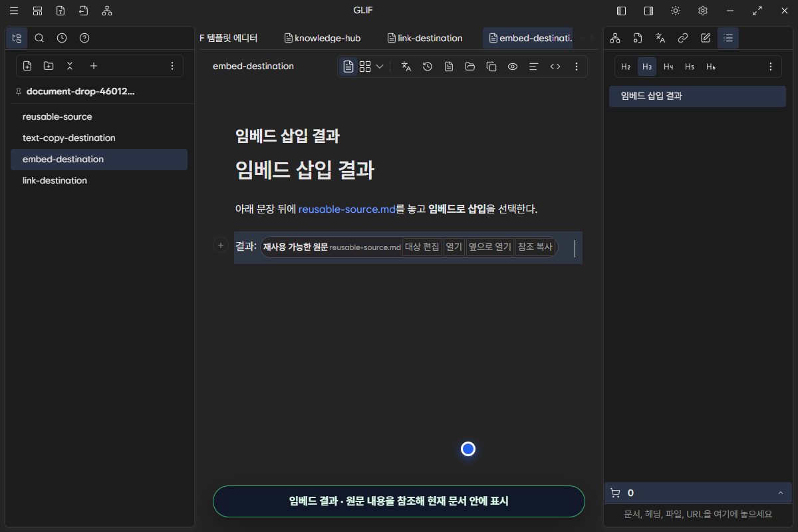Click block add plus handle beside 결과
The image size is (798, 532).
pyautogui.click(x=221, y=245)
